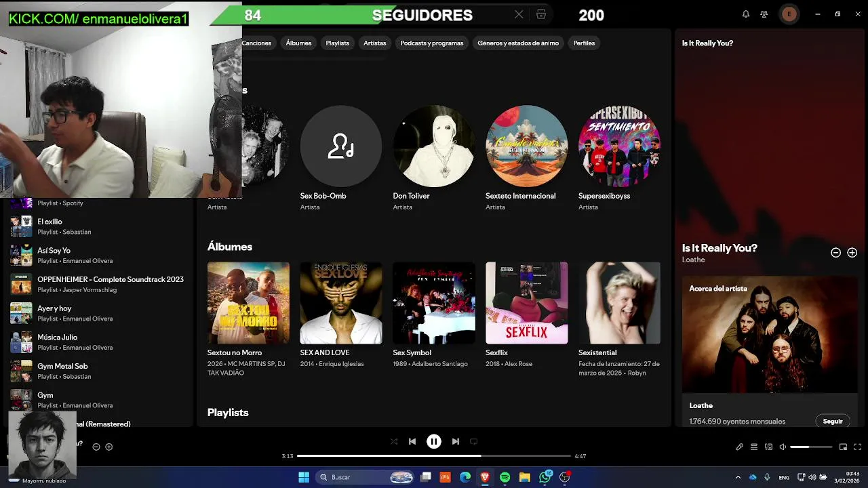The image size is (868, 488).
Task: Open the Sexistential album cover
Action: 619,303
